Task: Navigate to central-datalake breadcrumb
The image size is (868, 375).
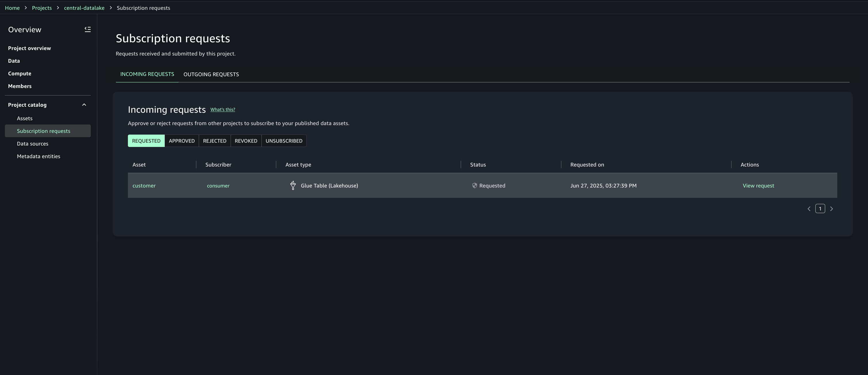Action: [x=84, y=8]
